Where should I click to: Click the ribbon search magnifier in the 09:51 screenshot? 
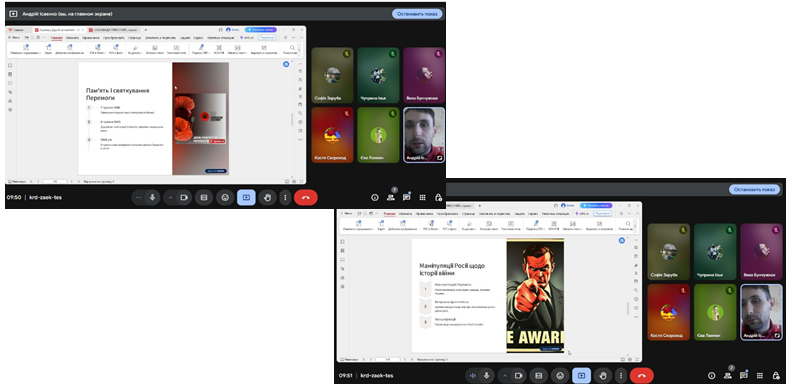click(628, 225)
